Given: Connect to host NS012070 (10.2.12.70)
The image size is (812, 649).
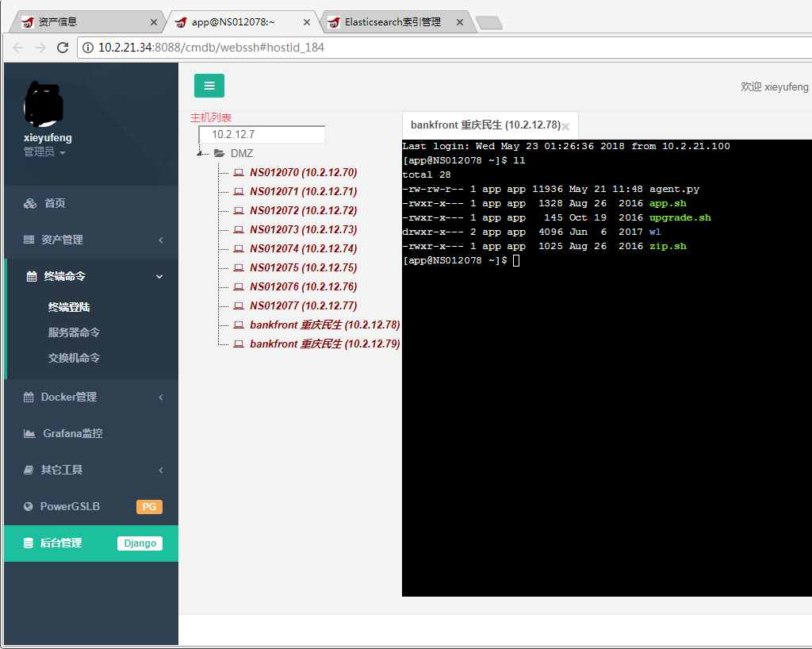Looking at the screenshot, I should coord(304,172).
